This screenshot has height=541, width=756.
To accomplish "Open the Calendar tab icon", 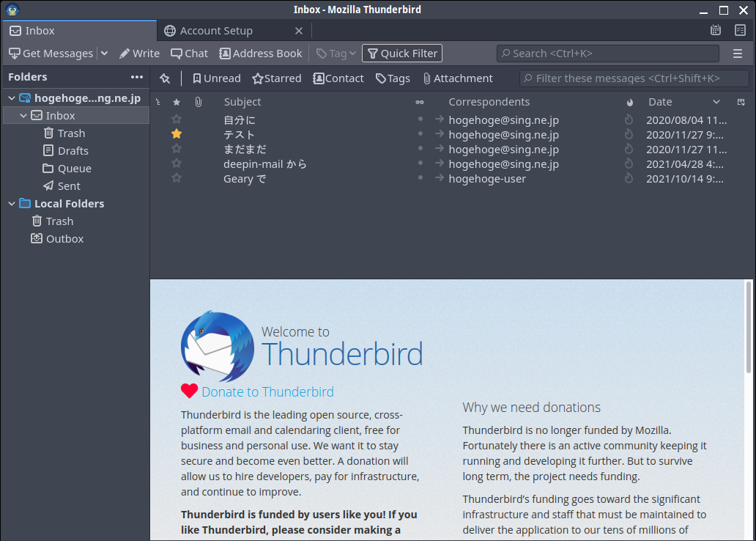I will 716,30.
